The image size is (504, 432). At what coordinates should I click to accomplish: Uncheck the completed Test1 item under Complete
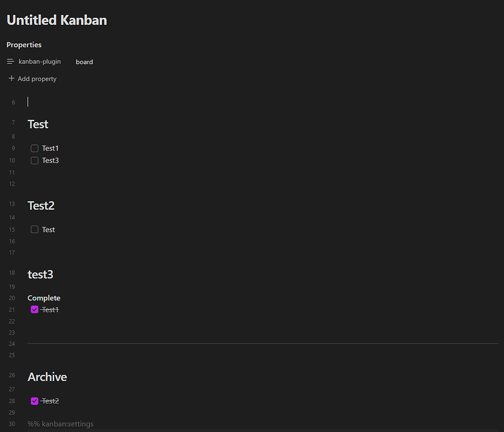34,309
